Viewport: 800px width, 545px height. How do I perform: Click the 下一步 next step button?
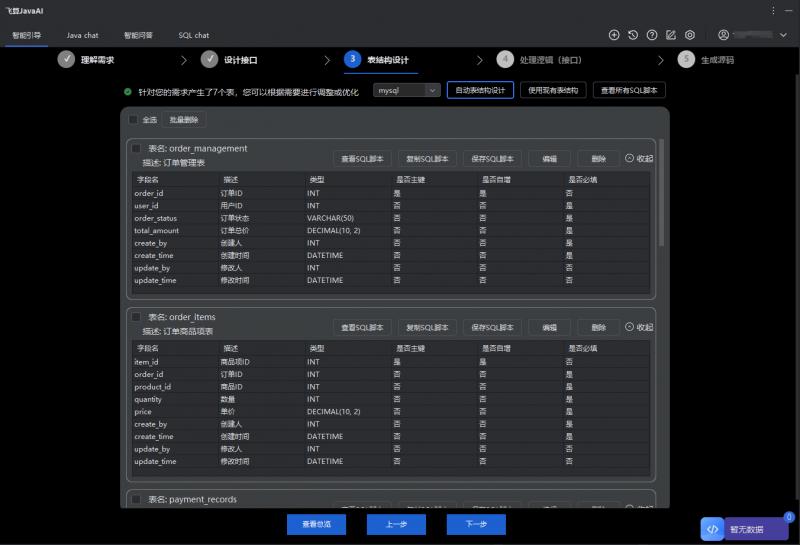tap(476, 524)
